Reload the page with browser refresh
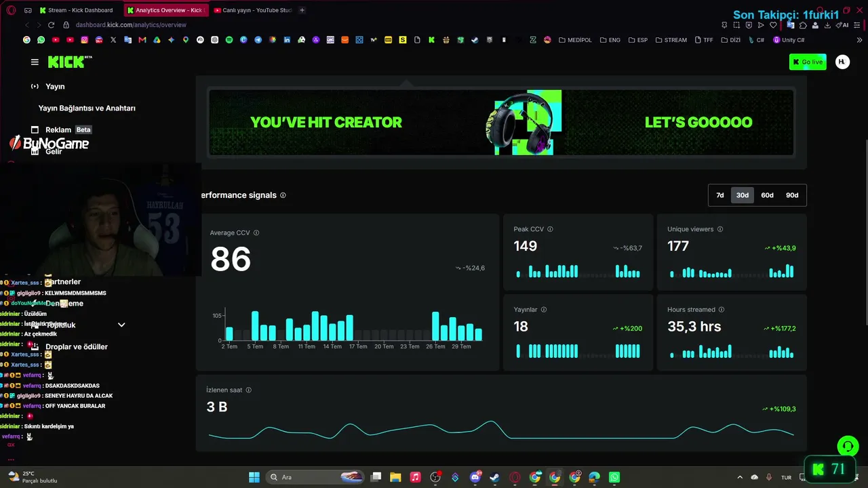Screen dimensions: 868x488 click(51, 25)
